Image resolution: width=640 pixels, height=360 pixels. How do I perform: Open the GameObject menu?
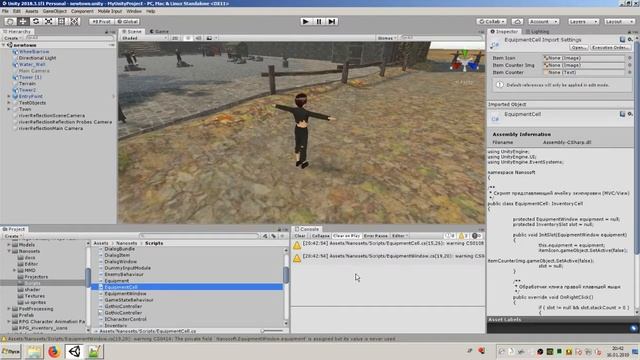coord(55,11)
